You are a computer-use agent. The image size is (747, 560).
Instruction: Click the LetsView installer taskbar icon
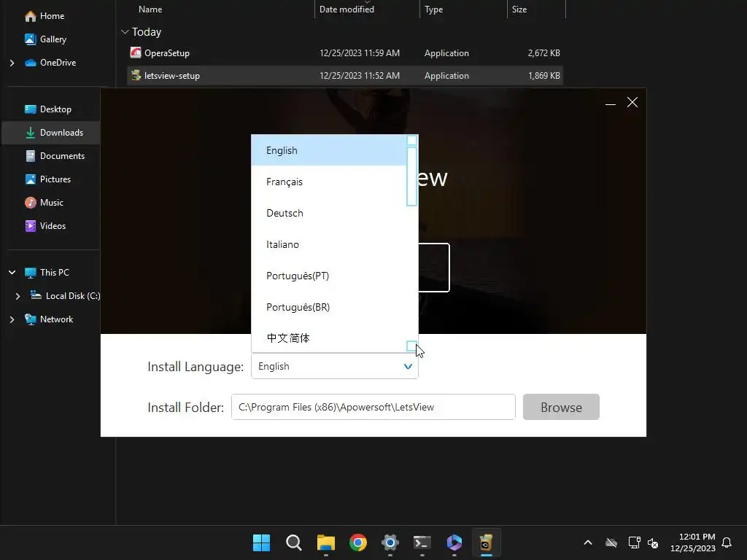click(x=486, y=542)
